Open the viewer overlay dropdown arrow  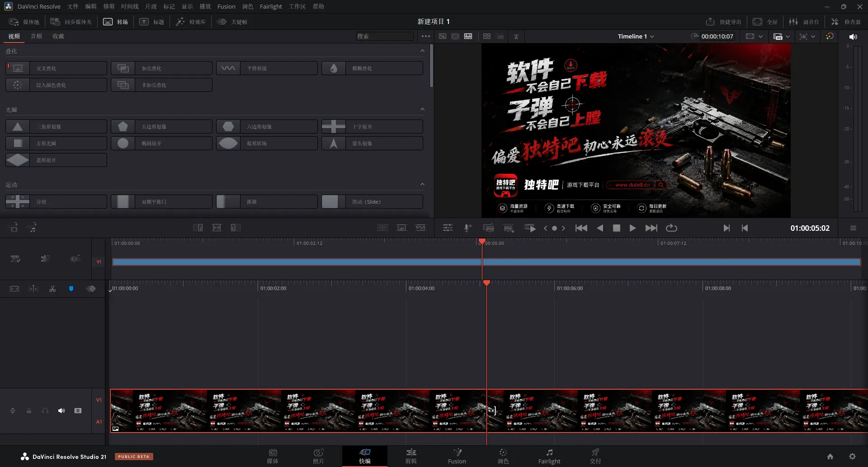coord(813,37)
